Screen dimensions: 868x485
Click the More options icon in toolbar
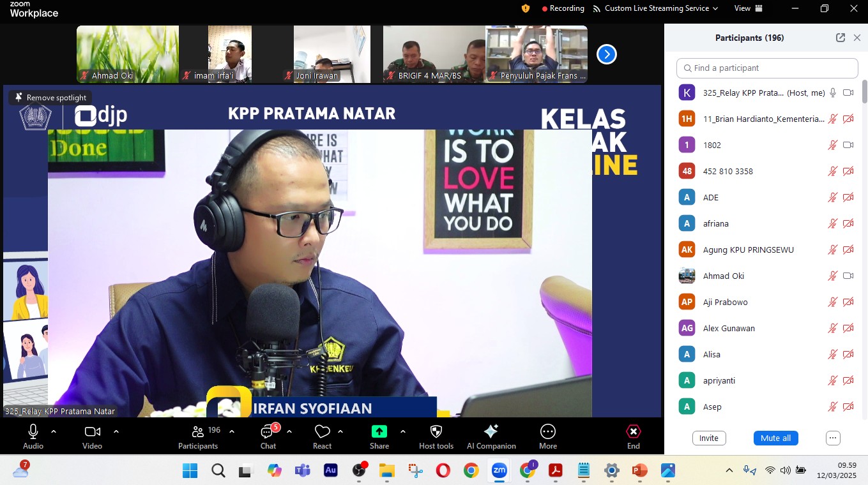click(x=547, y=431)
